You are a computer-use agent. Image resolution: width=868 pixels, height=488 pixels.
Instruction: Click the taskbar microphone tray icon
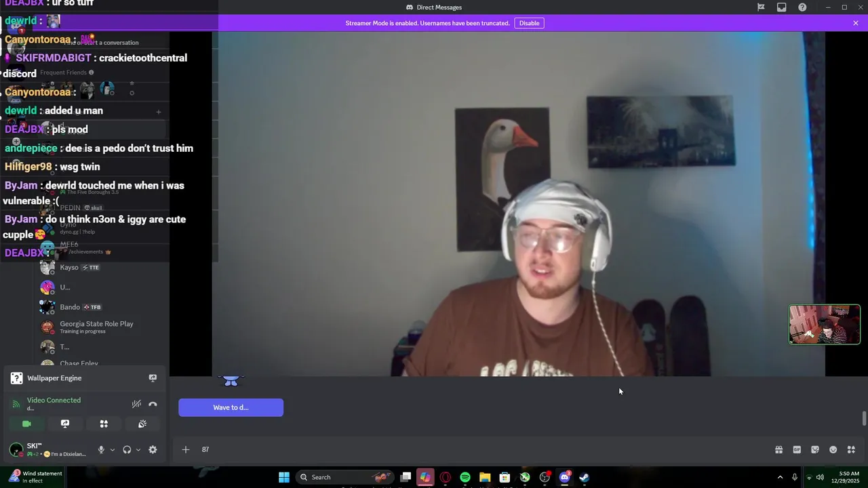[x=795, y=477]
